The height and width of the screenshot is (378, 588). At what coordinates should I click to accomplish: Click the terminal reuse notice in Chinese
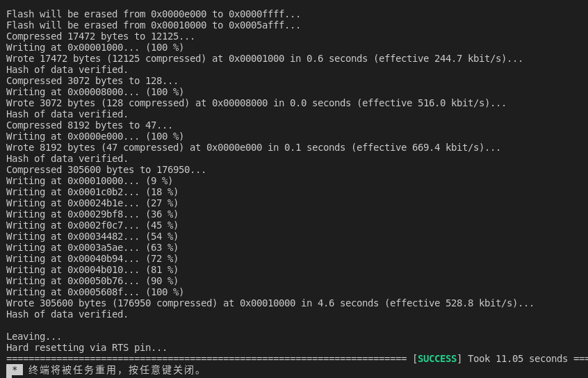(115, 370)
